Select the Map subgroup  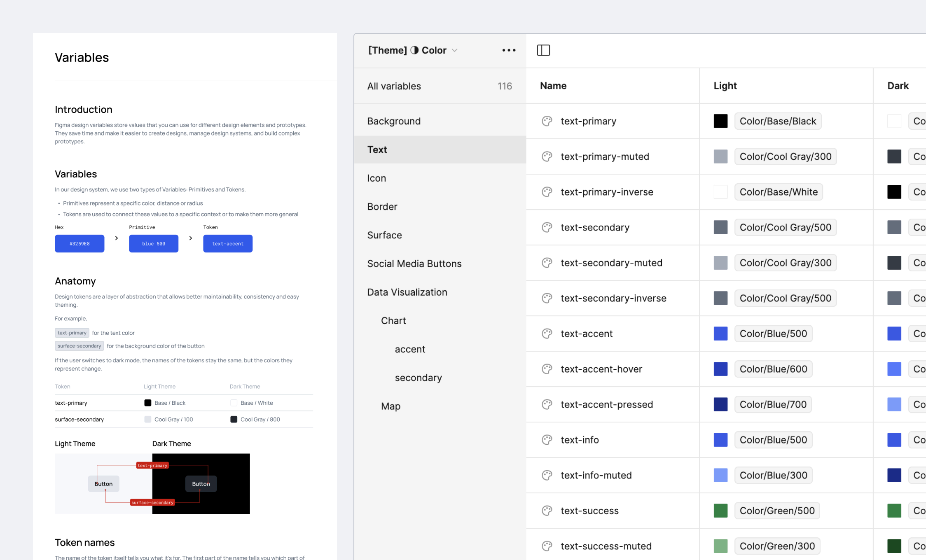coord(440,406)
